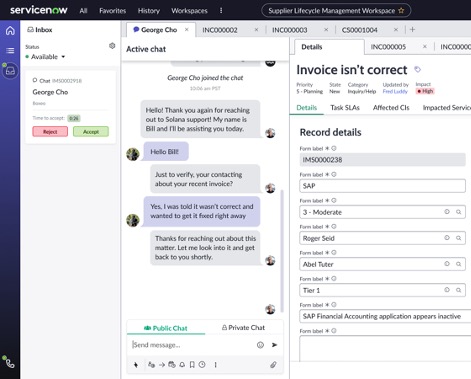Open the list menu icon in sidebar

(x=10, y=50)
